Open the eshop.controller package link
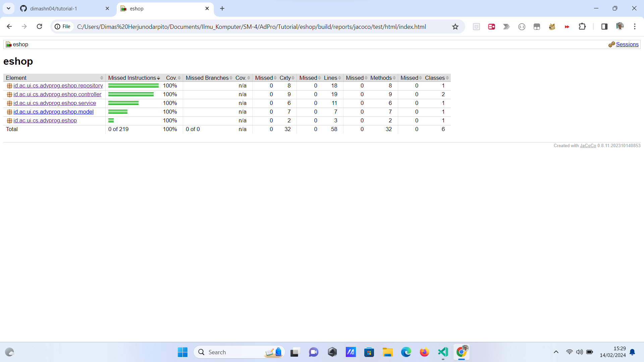644x362 pixels. click(x=57, y=95)
